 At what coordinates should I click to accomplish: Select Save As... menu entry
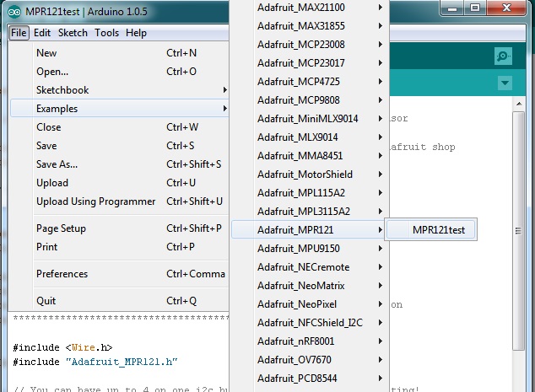coord(57,164)
